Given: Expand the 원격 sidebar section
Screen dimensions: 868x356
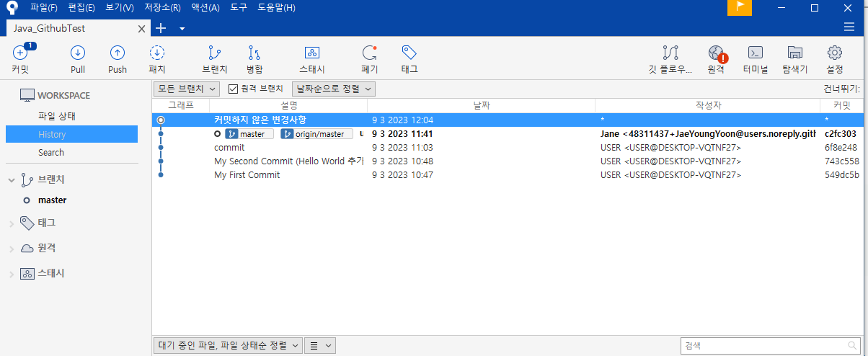Looking at the screenshot, I should click(x=11, y=249).
